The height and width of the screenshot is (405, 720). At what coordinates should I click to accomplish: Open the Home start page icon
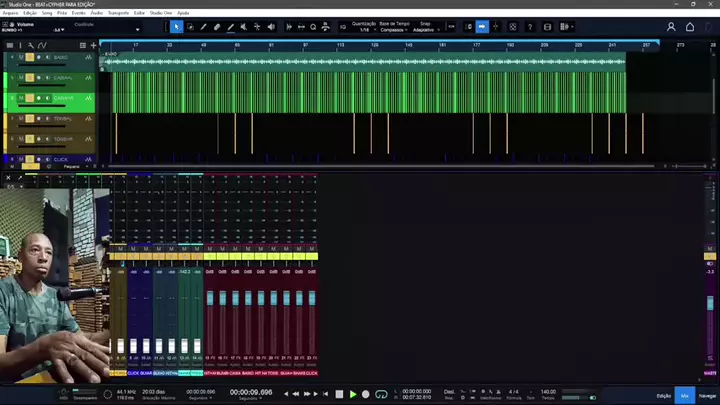coord(689,27)
